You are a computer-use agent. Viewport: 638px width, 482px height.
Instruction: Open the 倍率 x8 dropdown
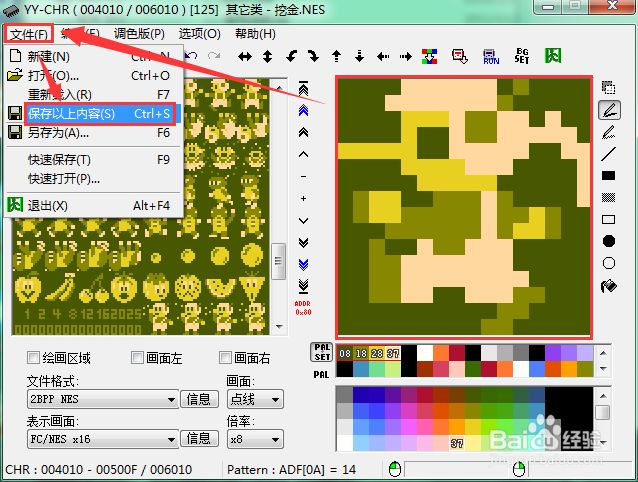(x=255, y=440)
